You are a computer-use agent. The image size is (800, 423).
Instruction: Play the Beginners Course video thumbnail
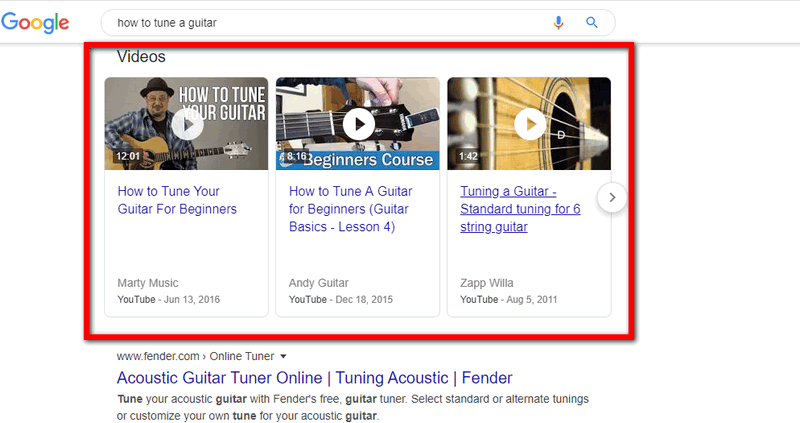pos(358,123)
